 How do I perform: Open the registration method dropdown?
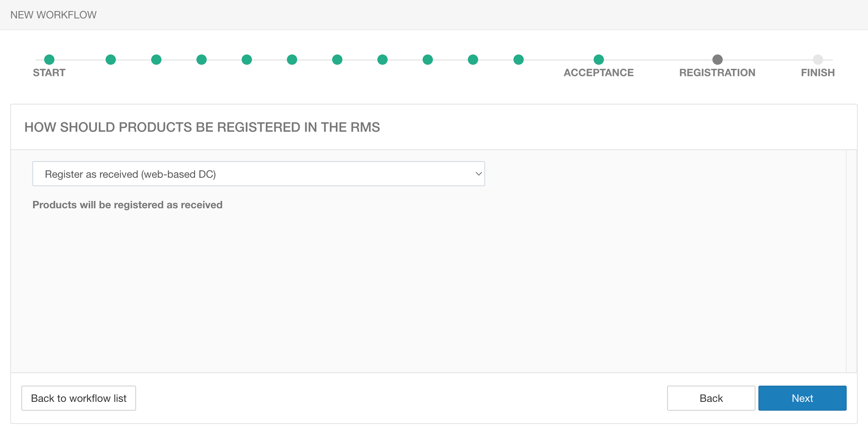(x=258, y=174)
